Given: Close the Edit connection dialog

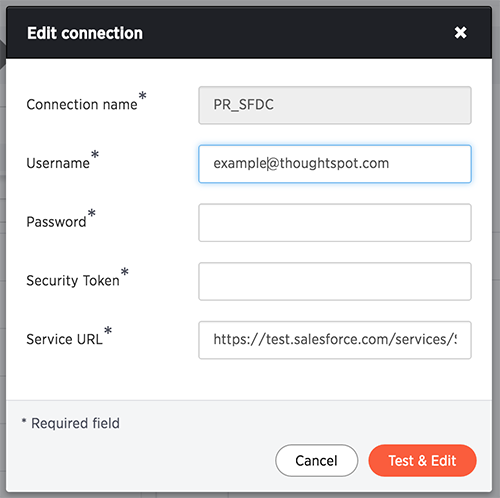Looking at the screenshot, I should pyautogui.click(x=460, y=33).
